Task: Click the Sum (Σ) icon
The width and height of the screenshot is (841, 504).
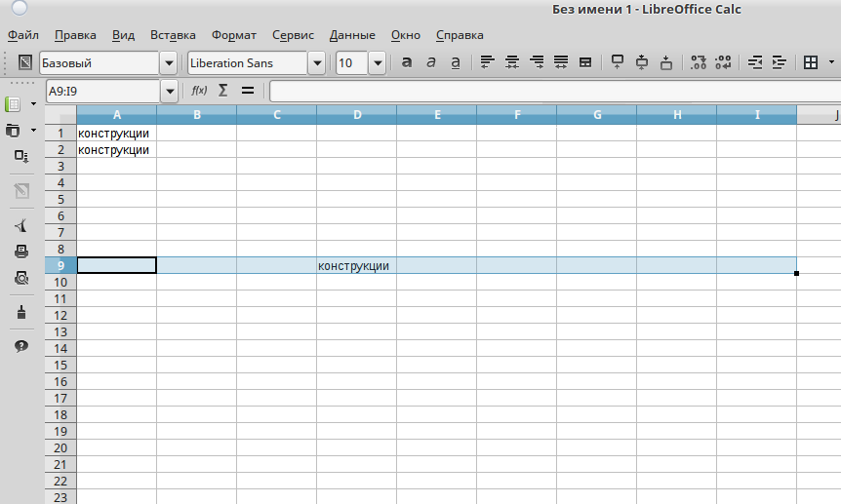Action: (x=223, y=91)
